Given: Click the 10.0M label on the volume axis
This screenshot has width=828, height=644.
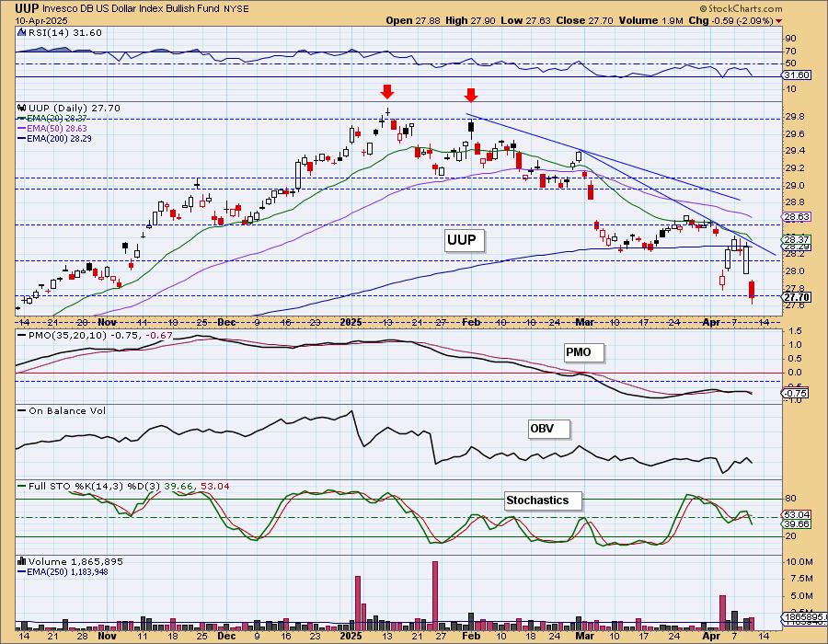Looking at the screenshot, I should point(799,562).
